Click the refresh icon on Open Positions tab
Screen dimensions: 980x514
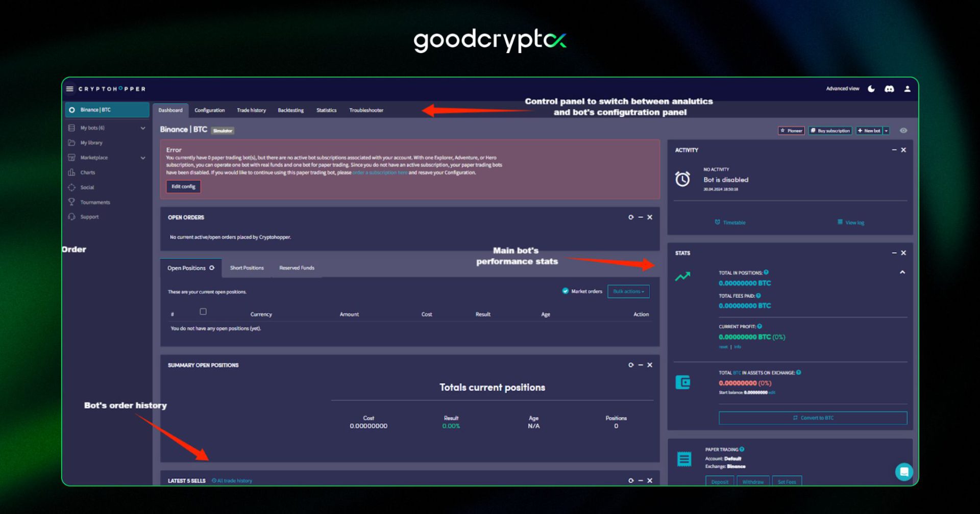coord(212,268)
